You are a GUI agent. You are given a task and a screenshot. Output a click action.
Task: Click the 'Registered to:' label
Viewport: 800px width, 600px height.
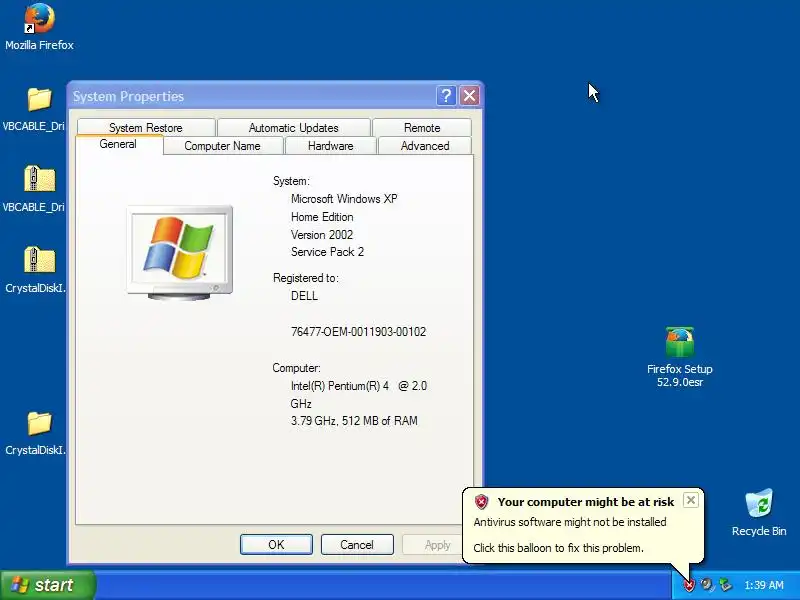306,278
